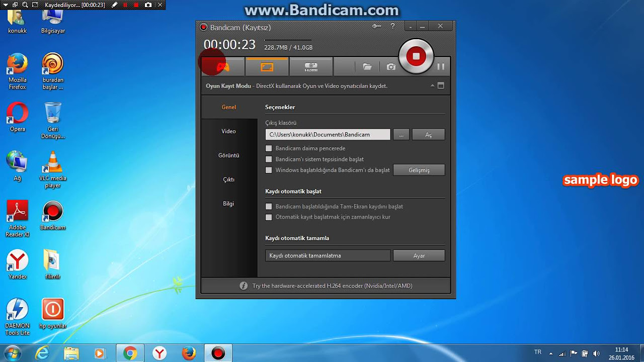The image size is (644, 362).
Task: Enable Windows başlatıldığında Bandicam'ı da başlat
Action: pyautogui.click(x=269, y=170)
